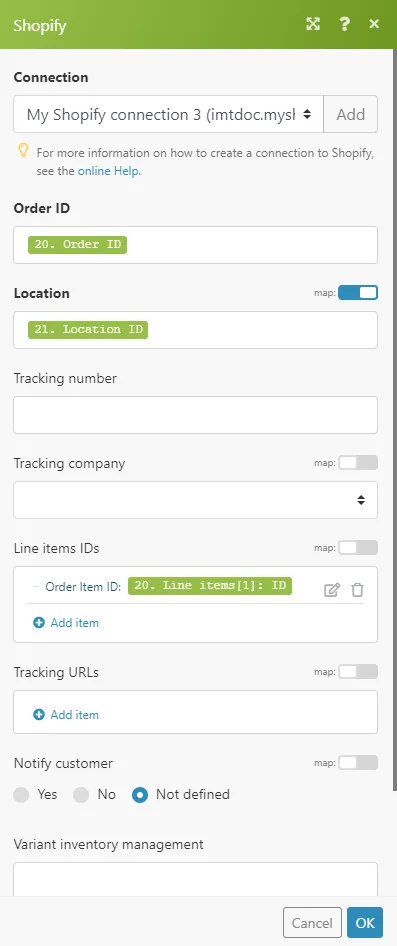Enable the Tracking company map toggle
Image resolution: width=397 pixels, height=946 pixels.
358,463
